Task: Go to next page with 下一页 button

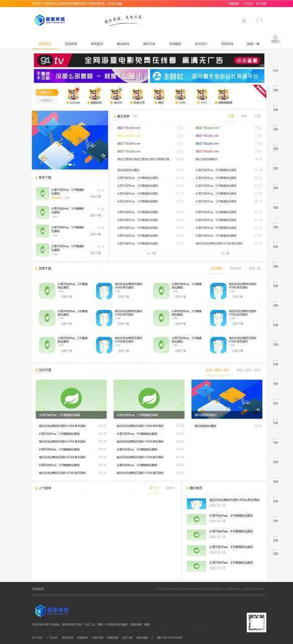Action: coord(225,253)
